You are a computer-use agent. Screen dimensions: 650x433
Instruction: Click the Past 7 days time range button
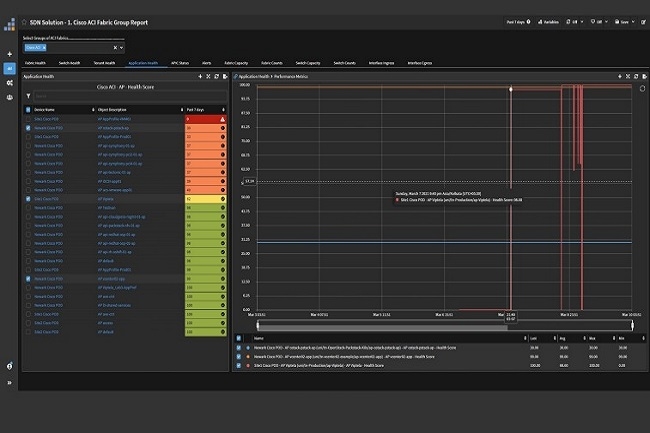[x=516, y=22]
